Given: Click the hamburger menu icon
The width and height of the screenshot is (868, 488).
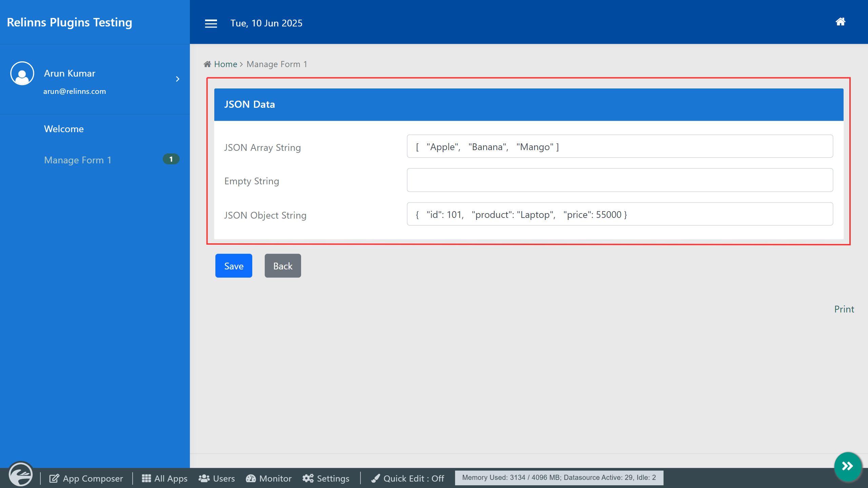Looking at the screenshot, I should tap(211, 23).
